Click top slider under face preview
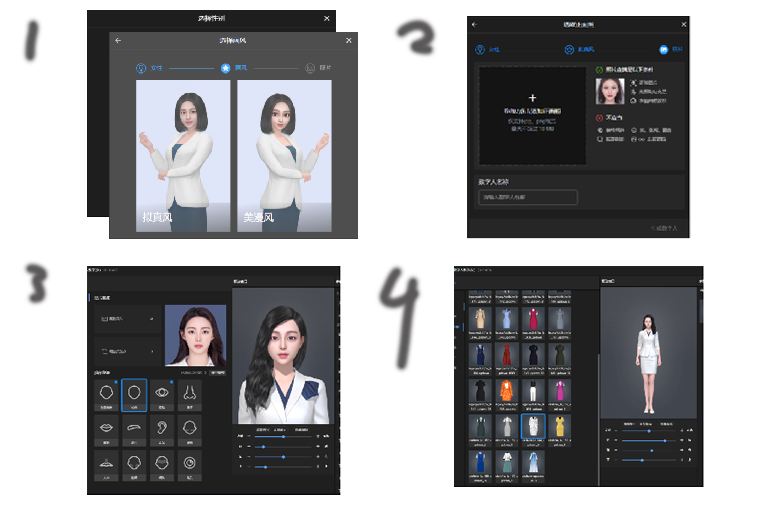The width and height of the screenshot is (784, 508). (284, 437)
